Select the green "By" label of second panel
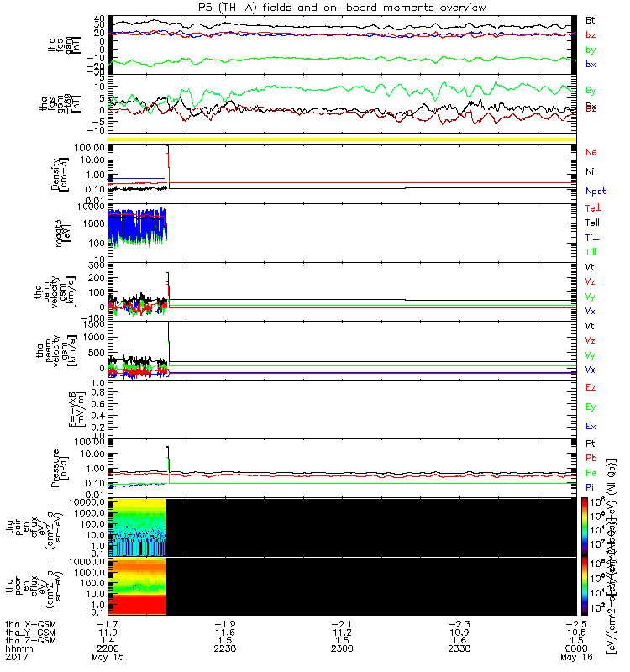This screenshot has width=630, height=672. tap(591, 91)
